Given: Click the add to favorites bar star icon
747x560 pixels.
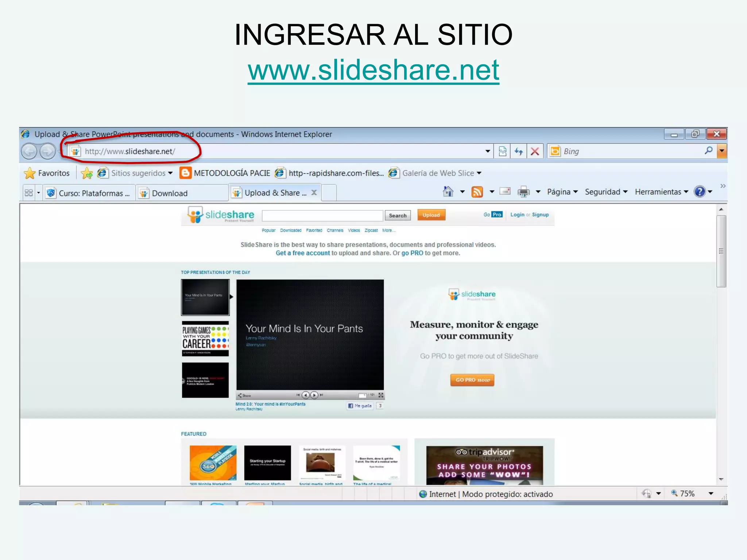Looking at the screenshot, I should (87, 173).
